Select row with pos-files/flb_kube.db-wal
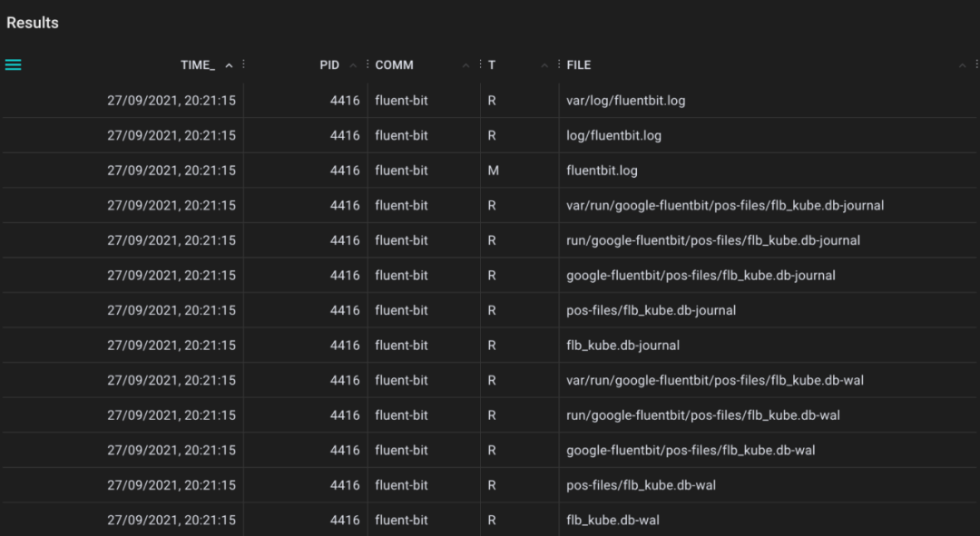The height and width of the screenshot is (536, 980). [490, 485]
